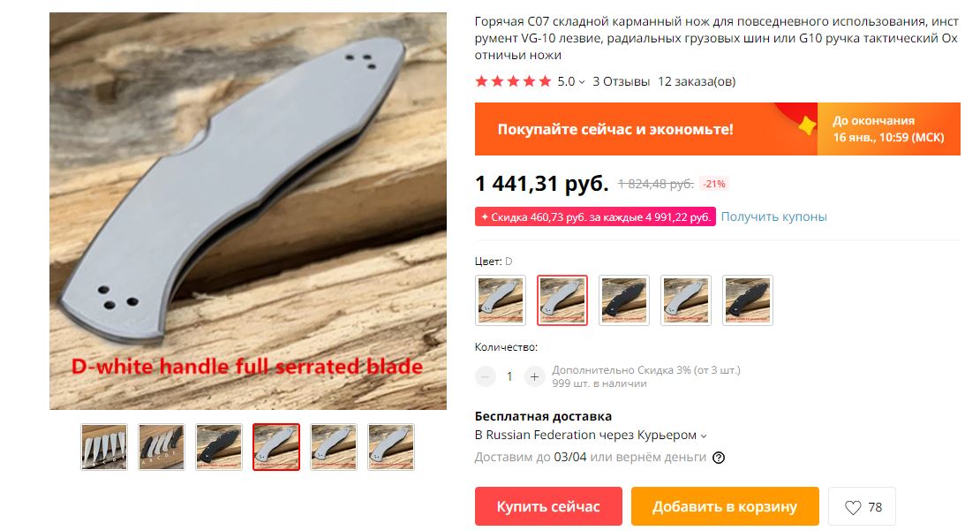The width and height of the screenshot is (980, 531).
Task: Choose the fourth gray knife color variant
Action: 686,300
